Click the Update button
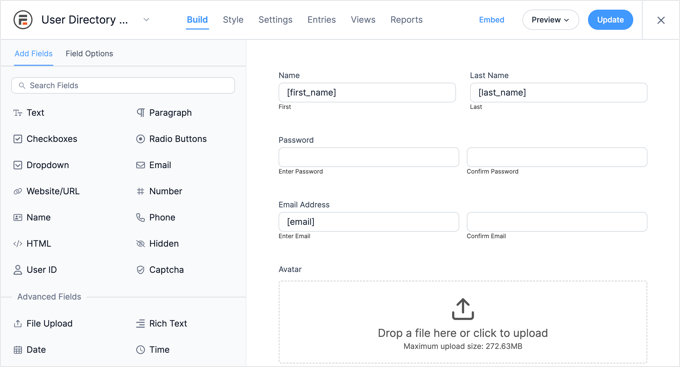The height and width of the screenshot is (367, 680). [610, 20]
